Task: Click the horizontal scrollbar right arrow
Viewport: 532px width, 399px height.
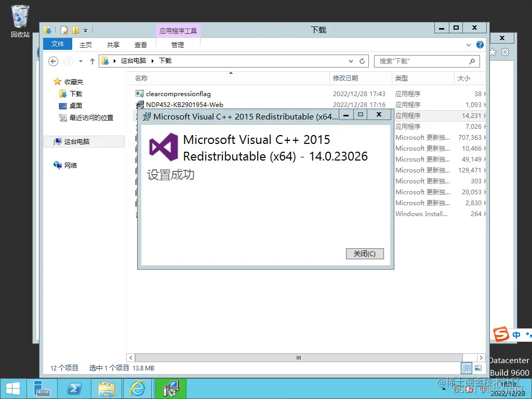Action: coord(481,357)
